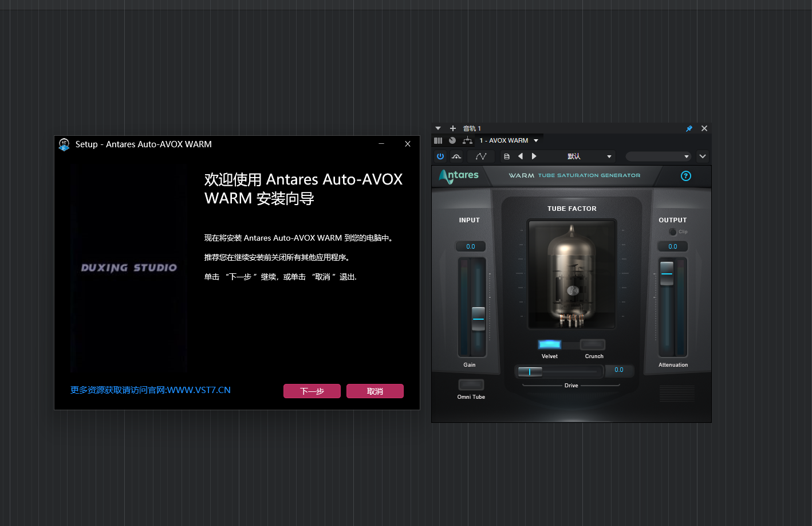The image size is (812, 526).
Task: Click the Drive value field showing 0.0
Action: (x=620, y=370)
